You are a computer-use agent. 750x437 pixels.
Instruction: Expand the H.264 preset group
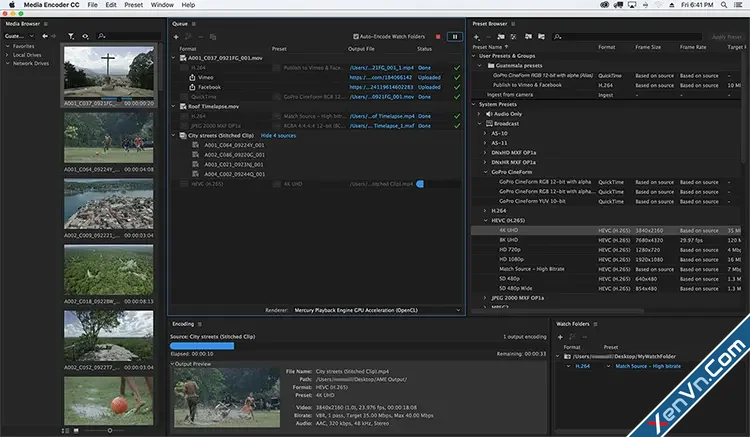point(485,211)
